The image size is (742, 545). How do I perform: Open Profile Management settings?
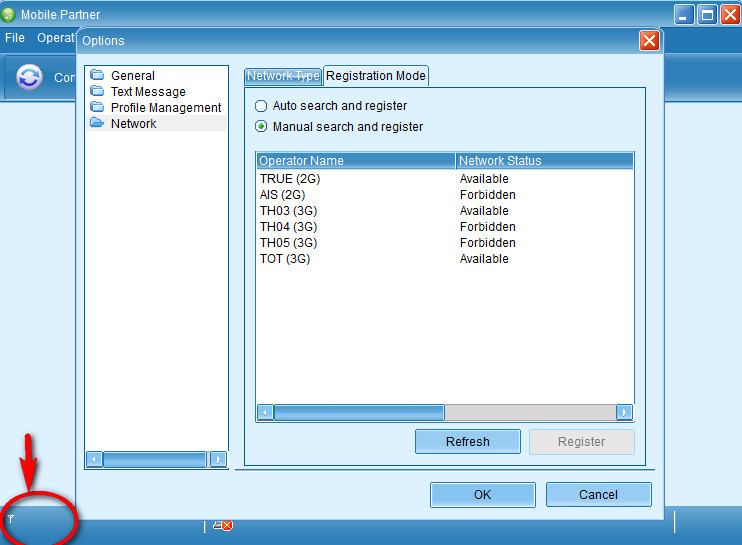coord(166,108)
